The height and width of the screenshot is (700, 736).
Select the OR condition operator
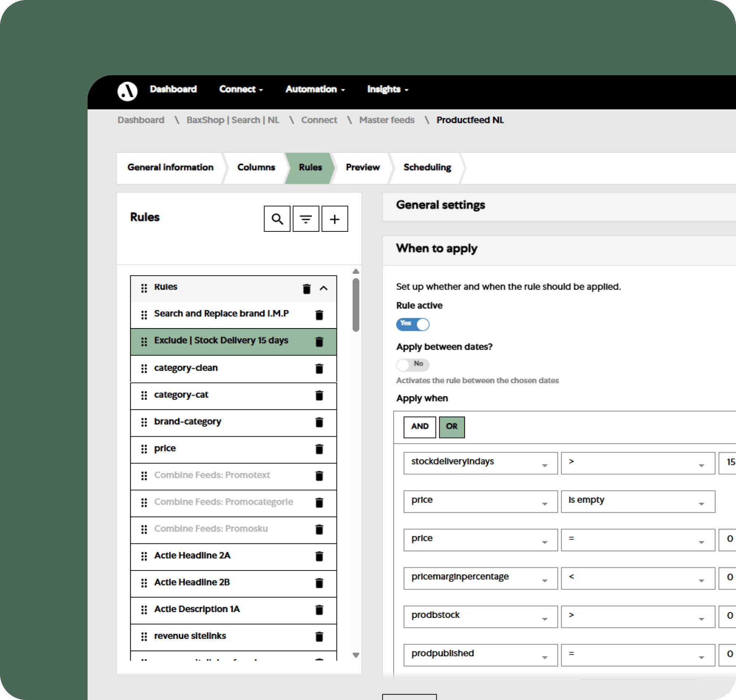pos(452,427)
